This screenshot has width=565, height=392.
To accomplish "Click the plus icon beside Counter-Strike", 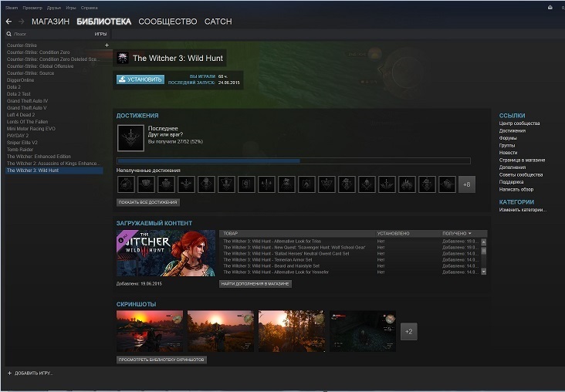I will tap(107, 45).
